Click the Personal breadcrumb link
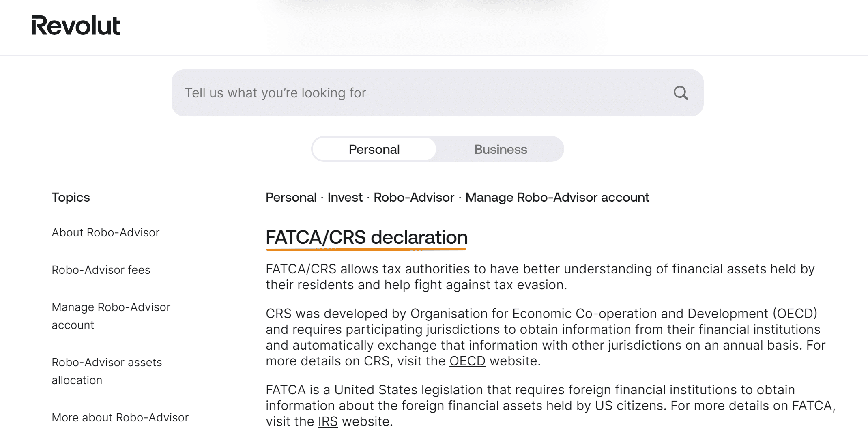The width and height of the screenshot is (868, 447). click(291, 198)
